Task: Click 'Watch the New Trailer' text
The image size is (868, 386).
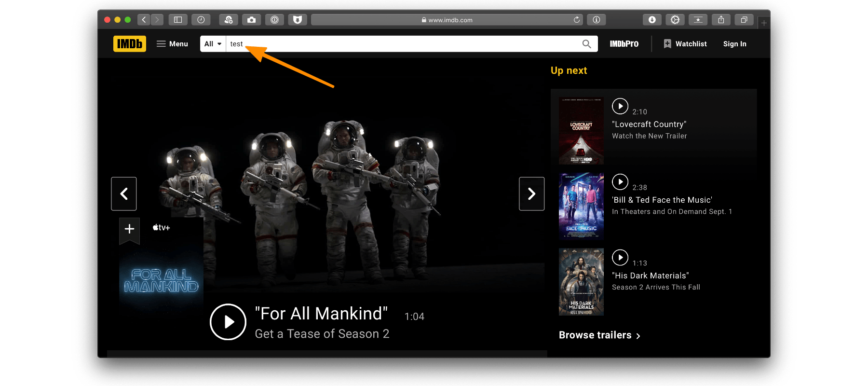Action: 650,136
